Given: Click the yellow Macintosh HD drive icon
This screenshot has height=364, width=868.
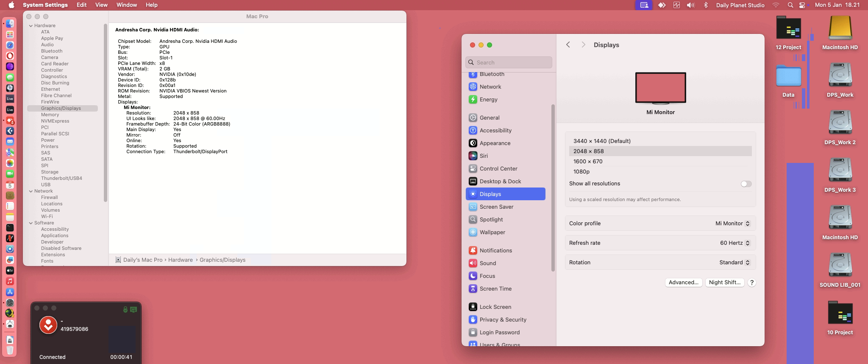Looking at the screenshot, I should coord(840,29).
